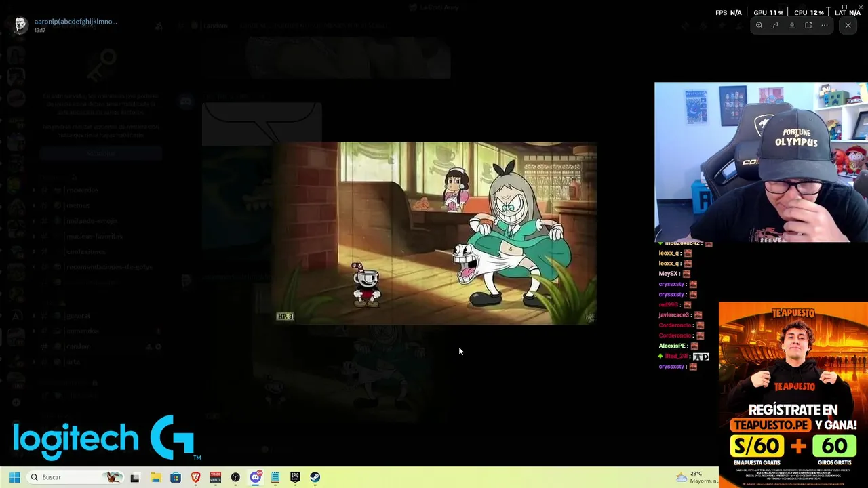The height and width of the screenshot is (488, 868).
Task: Forward the image using the arrow icon
Action: click(776, 26)
